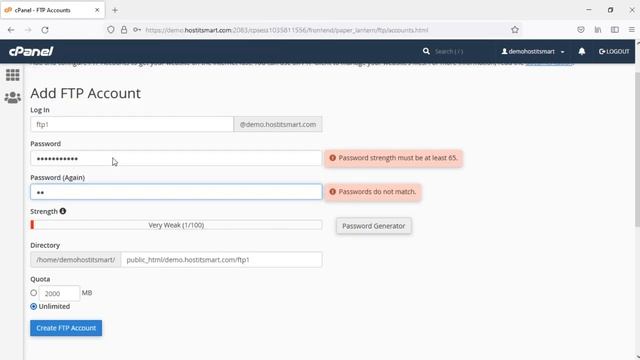
Task: Bookmark this page with star icon
Action: pyautogui.click(x=515, y=30)
